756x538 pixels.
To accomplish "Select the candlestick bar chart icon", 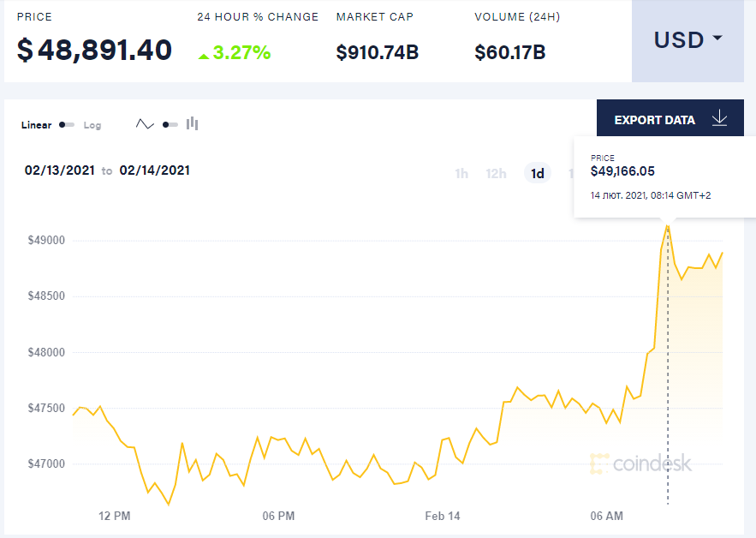I will pos(193,124).
